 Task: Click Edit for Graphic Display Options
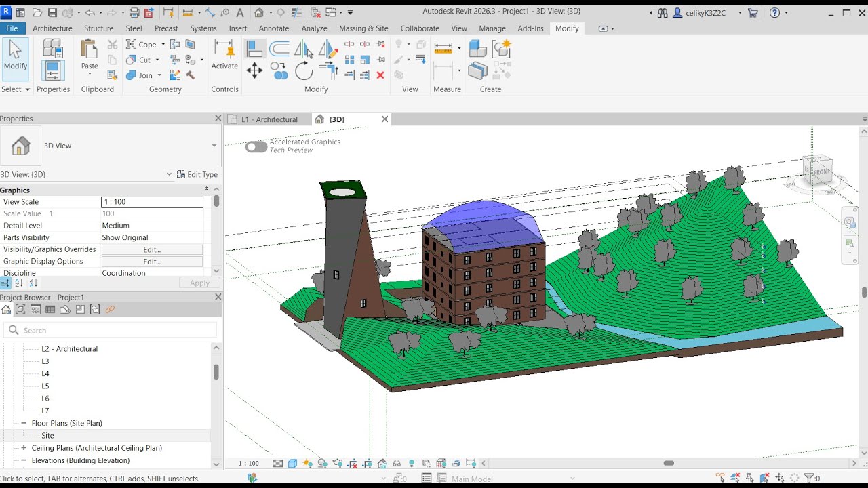pos(152,262)
